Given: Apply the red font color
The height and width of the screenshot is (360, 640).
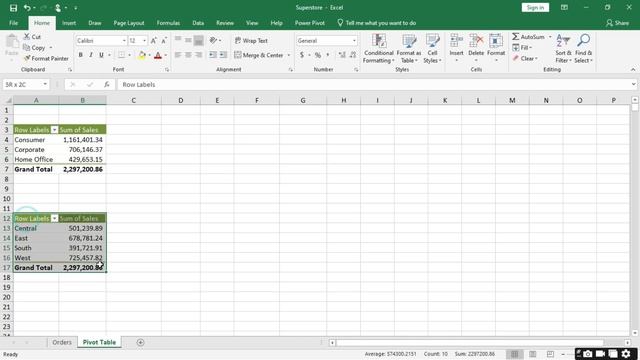Looking at the screenshot, I should coord(158,55).
